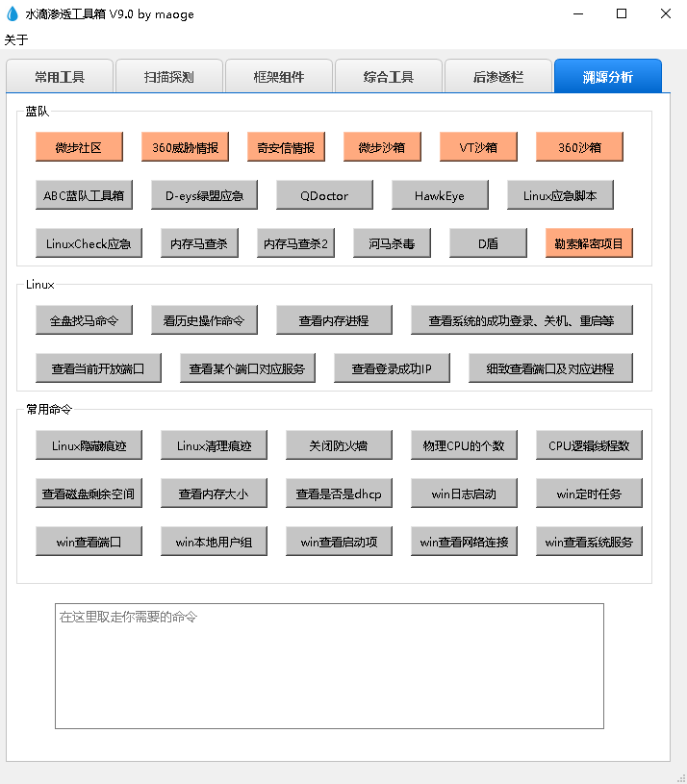Open 勒索解密项目
The image size is (687, 784).
(x=589, y=243)
